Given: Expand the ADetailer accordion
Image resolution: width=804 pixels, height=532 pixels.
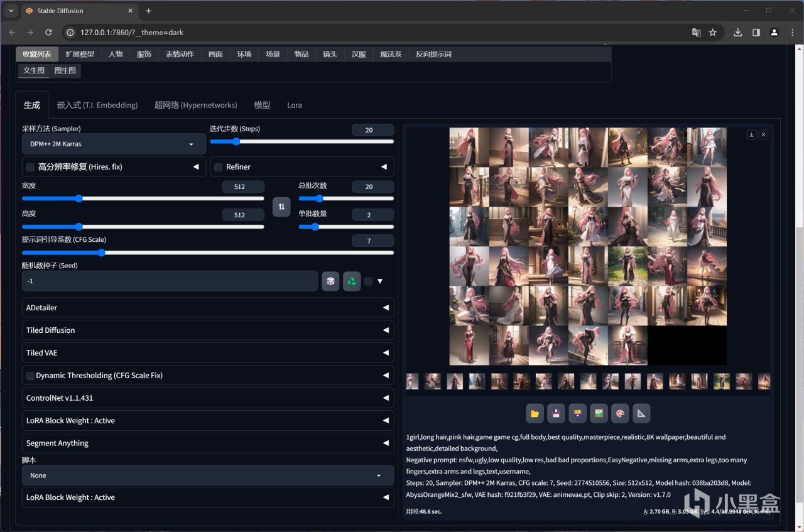Looking at the screenshot, I should [208, 308].
